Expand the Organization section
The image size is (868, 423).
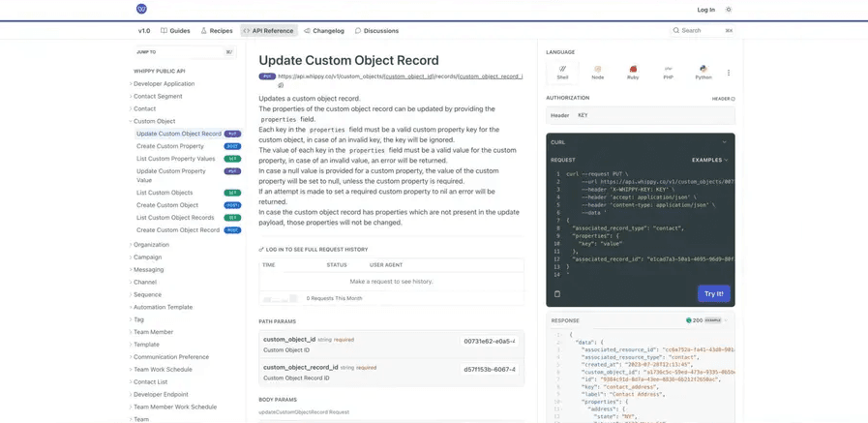click(151, 245)
